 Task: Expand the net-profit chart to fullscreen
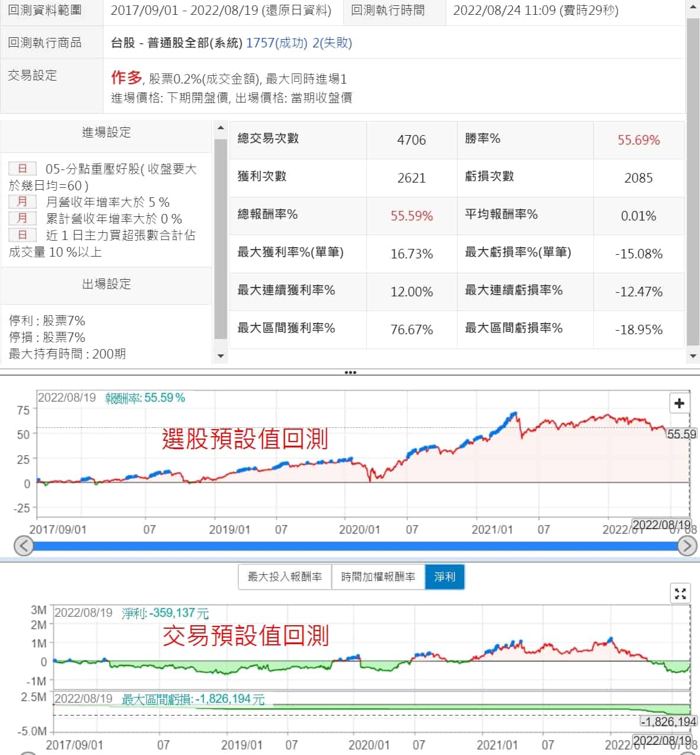coord(680,593)
